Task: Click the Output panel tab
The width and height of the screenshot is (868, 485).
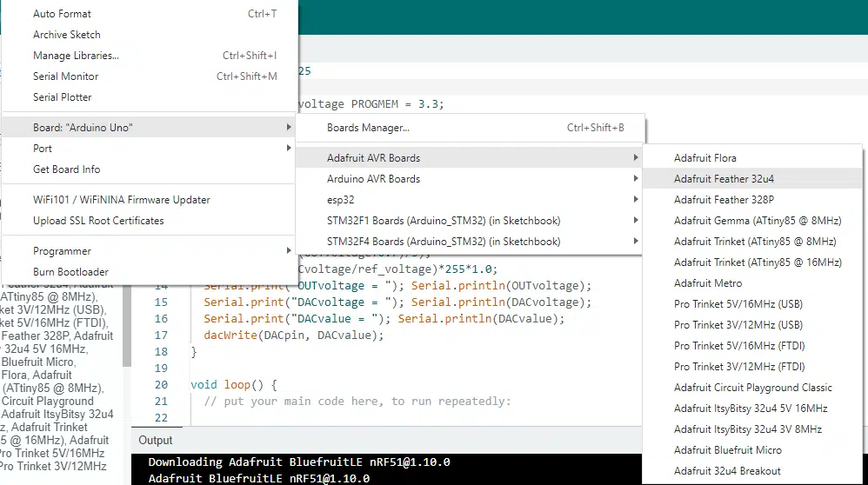Action: point(156,440)
